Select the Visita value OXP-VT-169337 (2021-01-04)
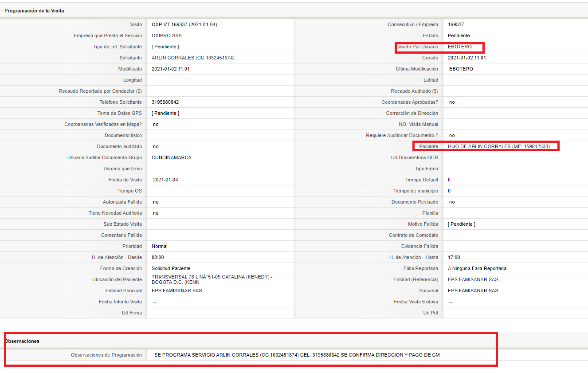Screen dimensions: 588x373 point(184,24)
